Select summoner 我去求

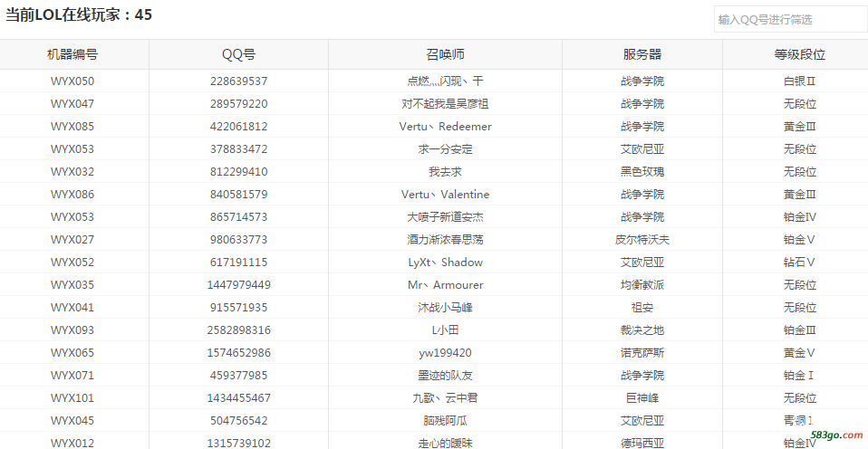click(445, 172)
